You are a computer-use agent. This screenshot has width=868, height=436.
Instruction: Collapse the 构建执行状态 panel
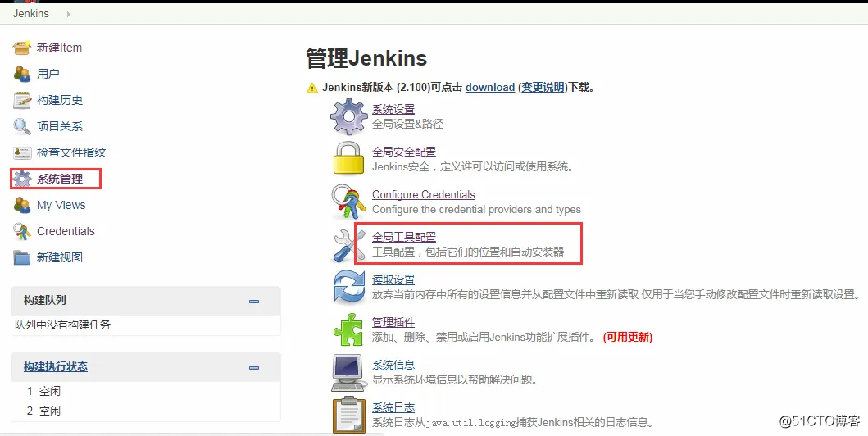click(x=254, y=368)
